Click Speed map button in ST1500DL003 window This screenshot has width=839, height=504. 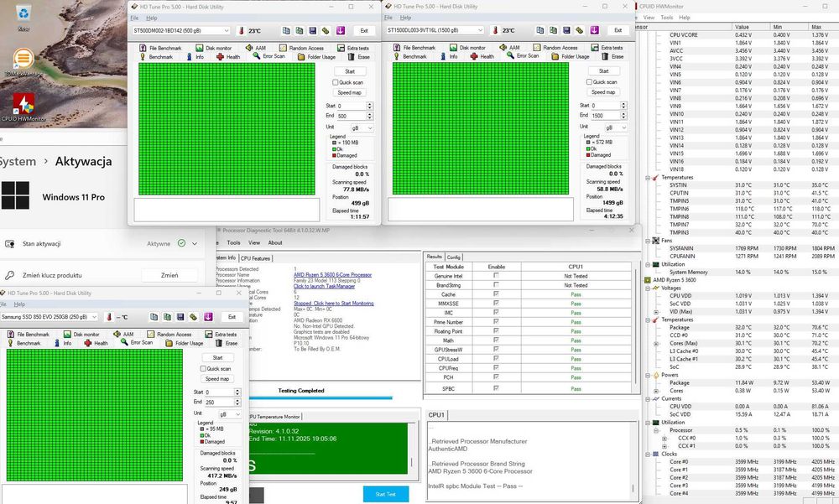point(603,92)
